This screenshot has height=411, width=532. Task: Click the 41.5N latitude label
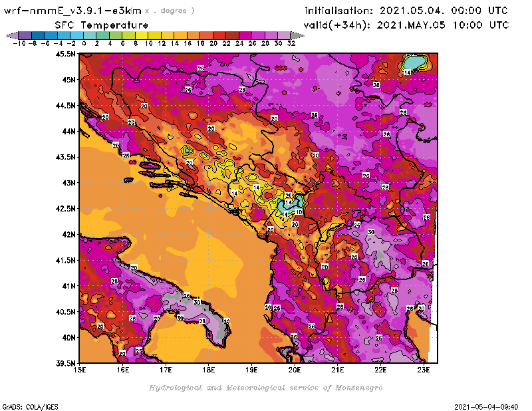(65, 260)
